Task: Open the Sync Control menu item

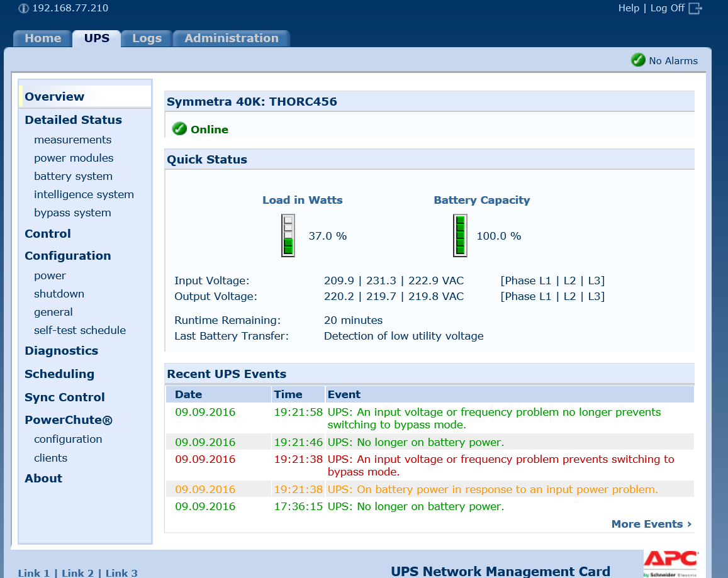Action: click(64, 397)
